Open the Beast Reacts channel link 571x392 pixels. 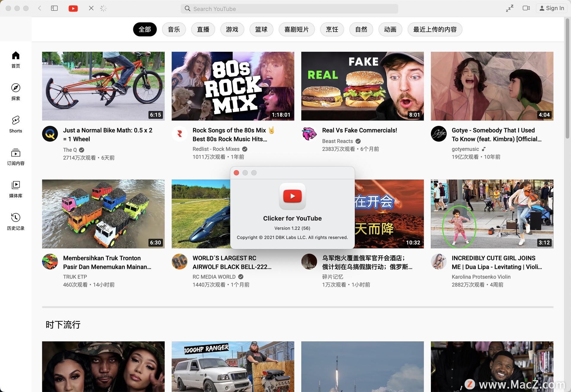click(337, 141)
